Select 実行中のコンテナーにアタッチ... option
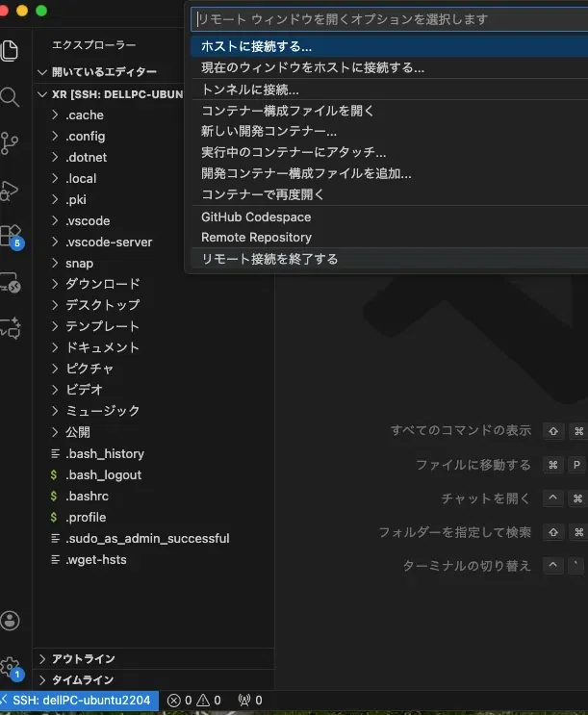Image resolution: width=588 pixels, height=715 pixels. click(x=389, y=152)
